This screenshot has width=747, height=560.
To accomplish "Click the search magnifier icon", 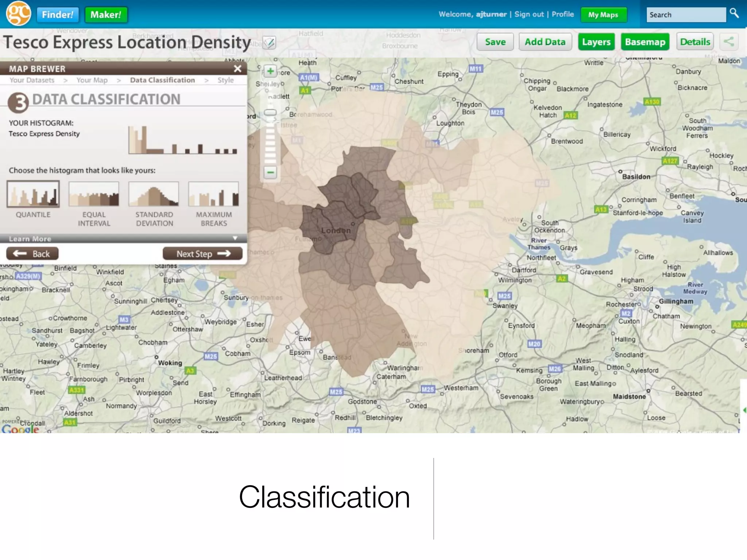I will click(734, 13).
